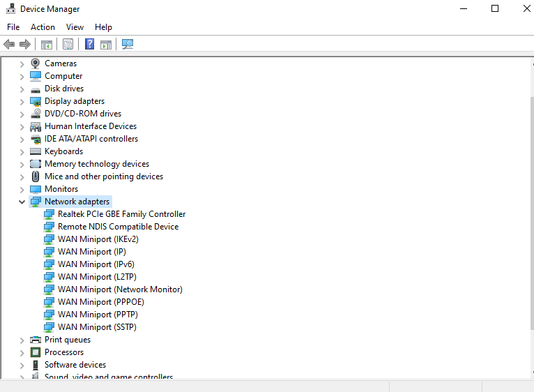Expand the Computer category

pyautogui.click(x=22, y=76)
